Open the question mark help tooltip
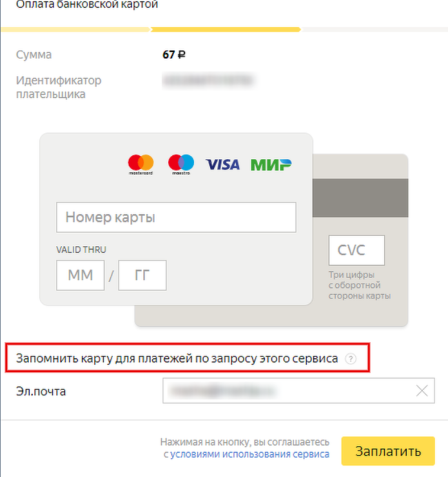This screenshot has width=448, height=477. [x=351, y=358]
